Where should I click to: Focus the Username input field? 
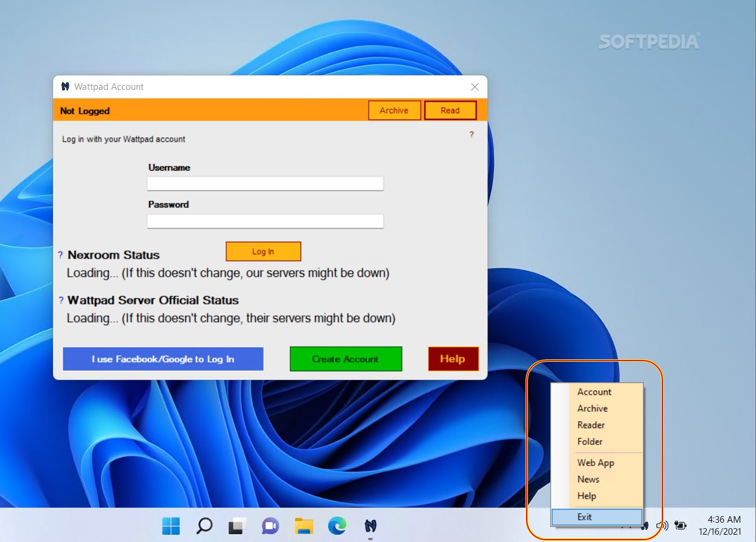[x=265, y=183]
